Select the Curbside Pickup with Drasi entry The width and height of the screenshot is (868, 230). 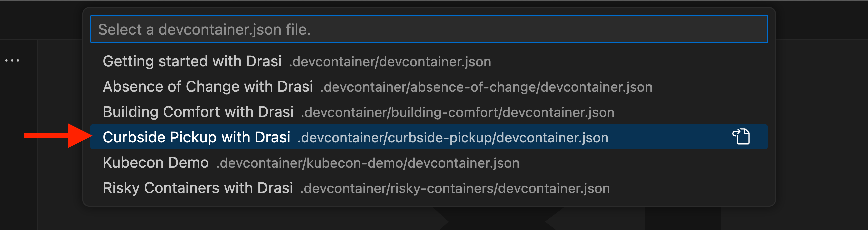point(197,137)
